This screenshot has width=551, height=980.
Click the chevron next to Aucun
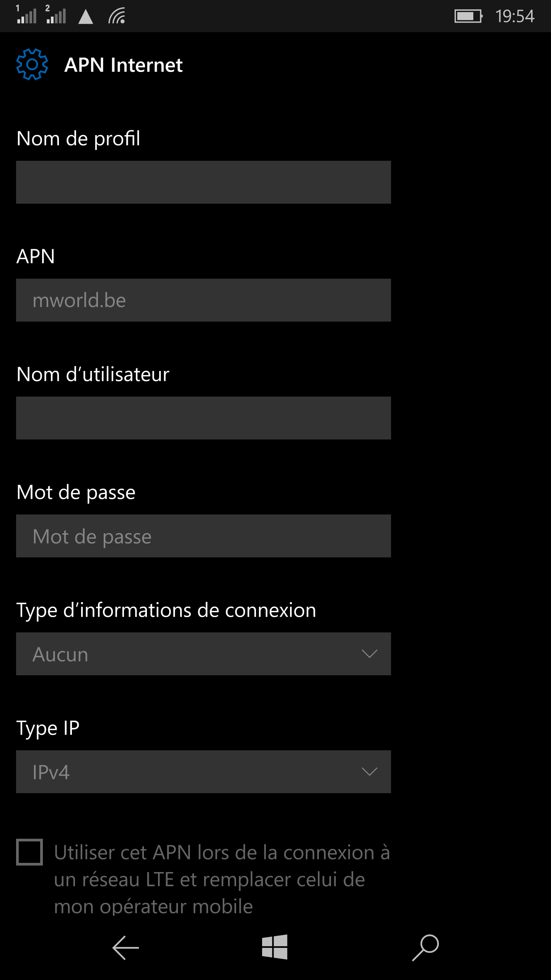coord(369,654)
